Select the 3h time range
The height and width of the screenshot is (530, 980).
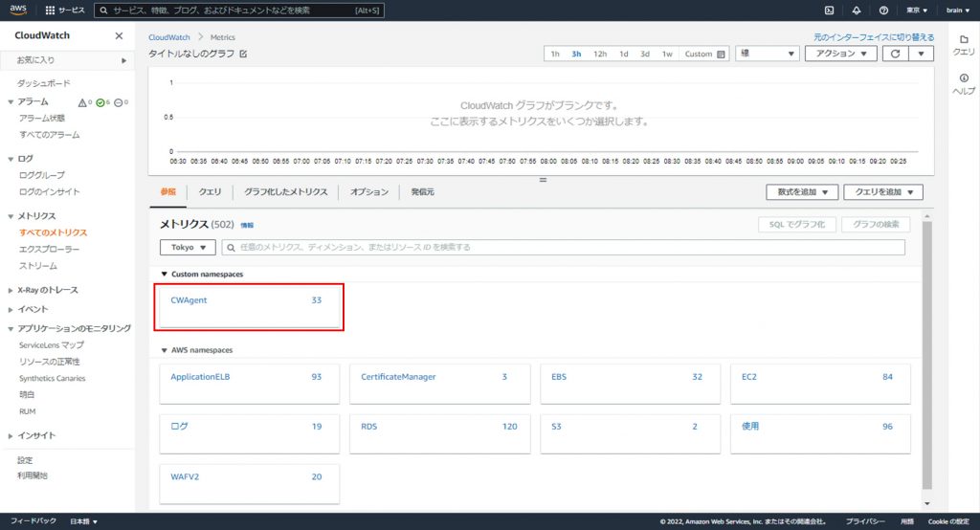tap(576, 55)
